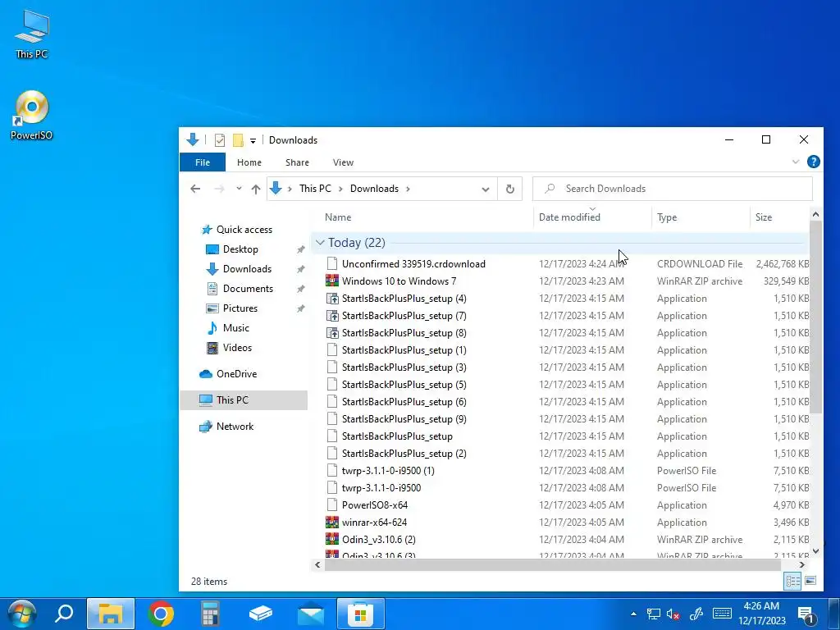Open Calculator from the taskbar
This screenshot has height=630, width=840.
(211, 614)
